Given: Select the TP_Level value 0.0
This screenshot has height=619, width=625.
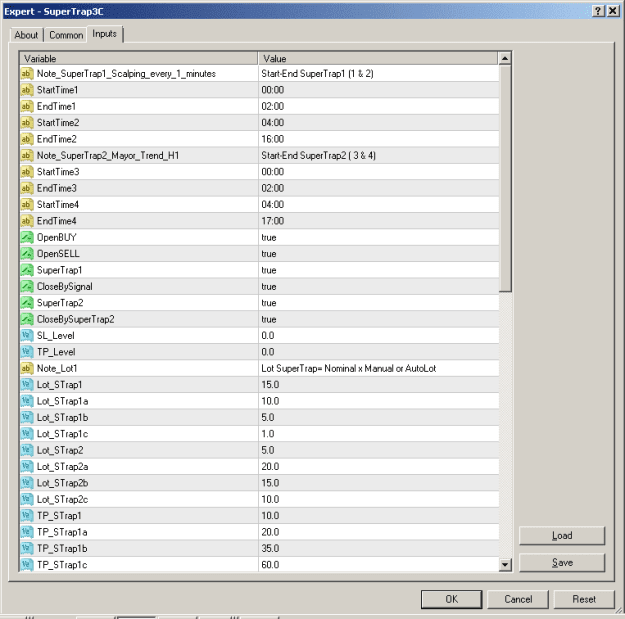Looking at the screenshot, I should (x=268, y=352).
